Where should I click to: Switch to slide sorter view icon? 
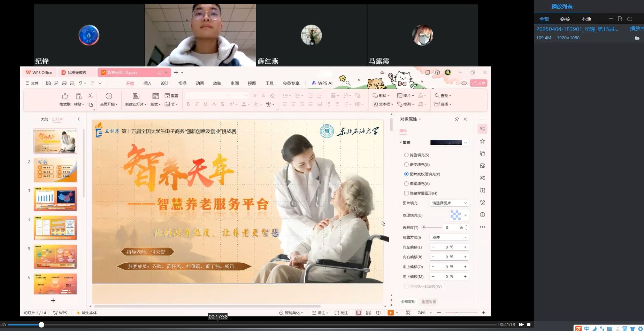click(368, 313)
